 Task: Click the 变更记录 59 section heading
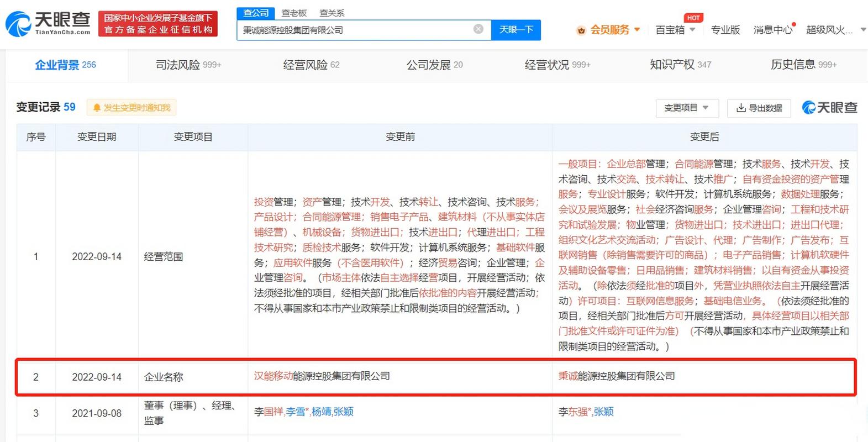[46, 107]
